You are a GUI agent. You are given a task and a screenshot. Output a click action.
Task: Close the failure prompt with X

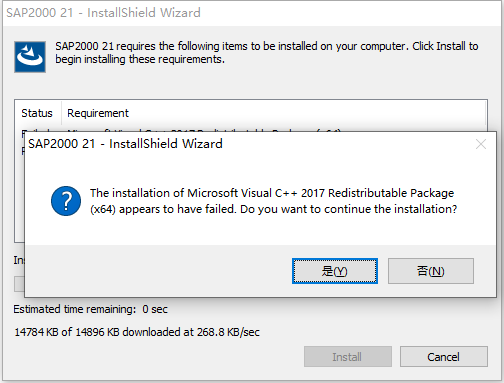tap(481, 144)
